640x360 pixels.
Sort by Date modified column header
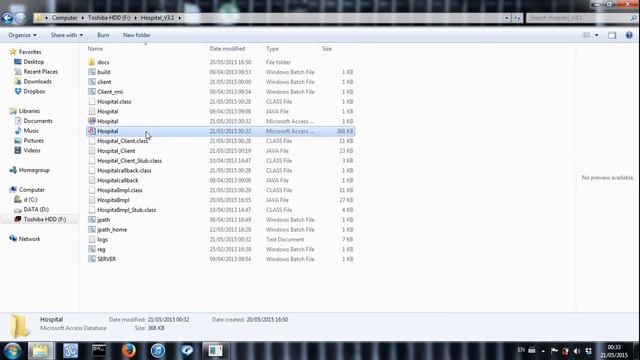coord(227,49)
